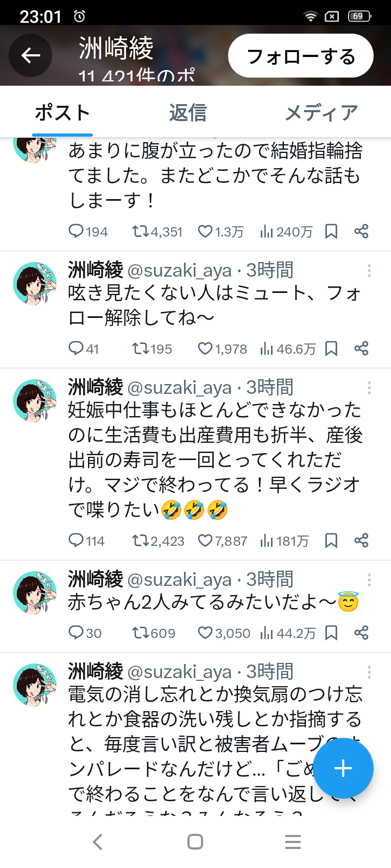Open more options for the 赤ちゃん2人 post
This screenshot has height=868, width=391.
[x=369, y=579]
